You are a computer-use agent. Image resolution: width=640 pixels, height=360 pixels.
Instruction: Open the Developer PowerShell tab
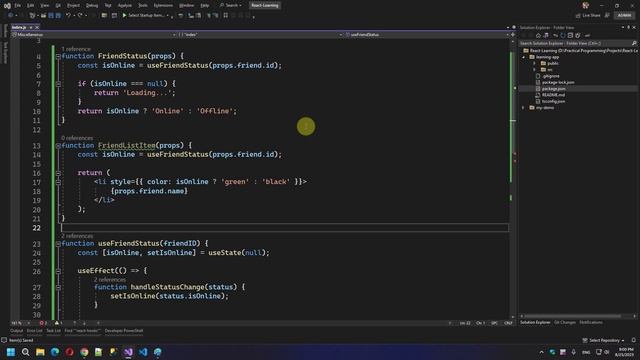124,331
